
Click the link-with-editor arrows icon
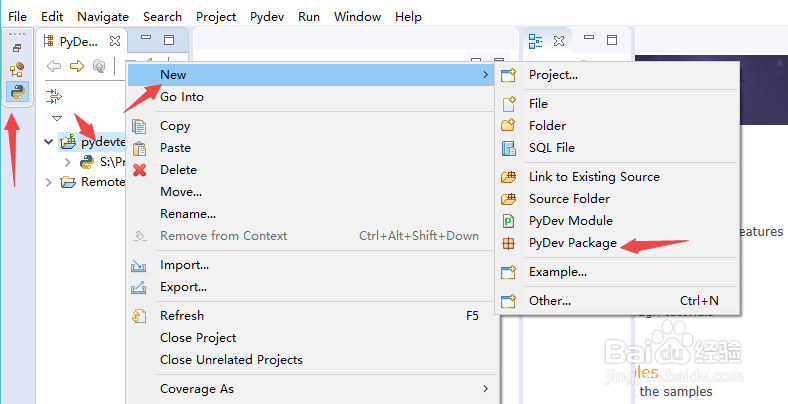pos(55,95)
